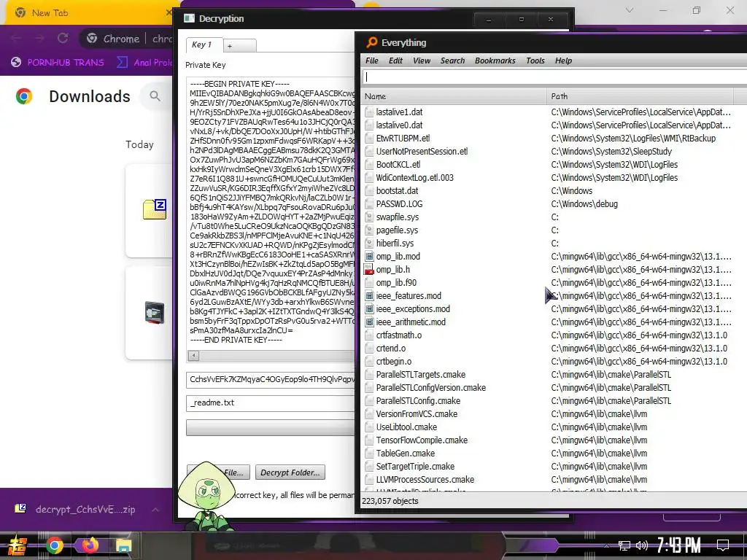Click the Decrypt Folder... button

coord(290,472)
